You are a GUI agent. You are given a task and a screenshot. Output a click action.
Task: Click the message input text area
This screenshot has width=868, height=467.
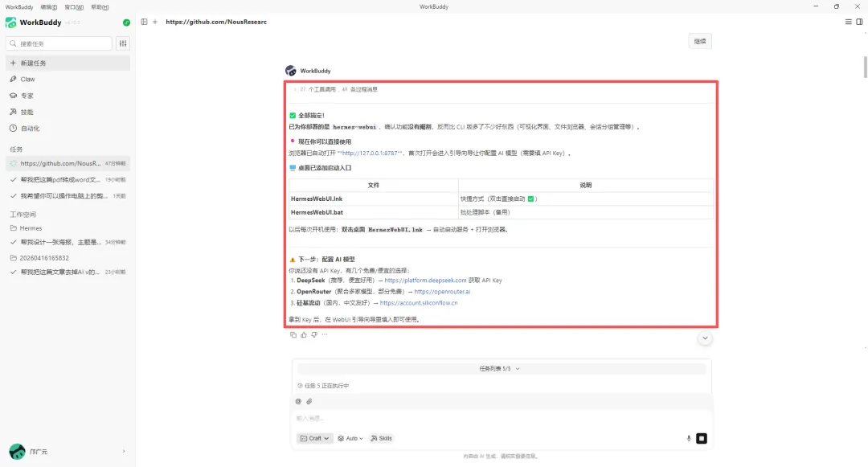pyautogui.click(x=502, y=418)
